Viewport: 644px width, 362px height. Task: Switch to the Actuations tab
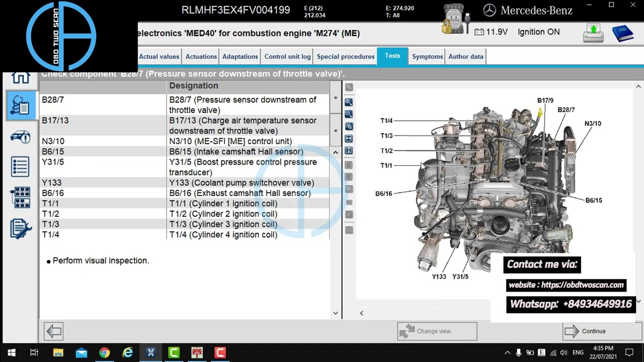(201, 56)
